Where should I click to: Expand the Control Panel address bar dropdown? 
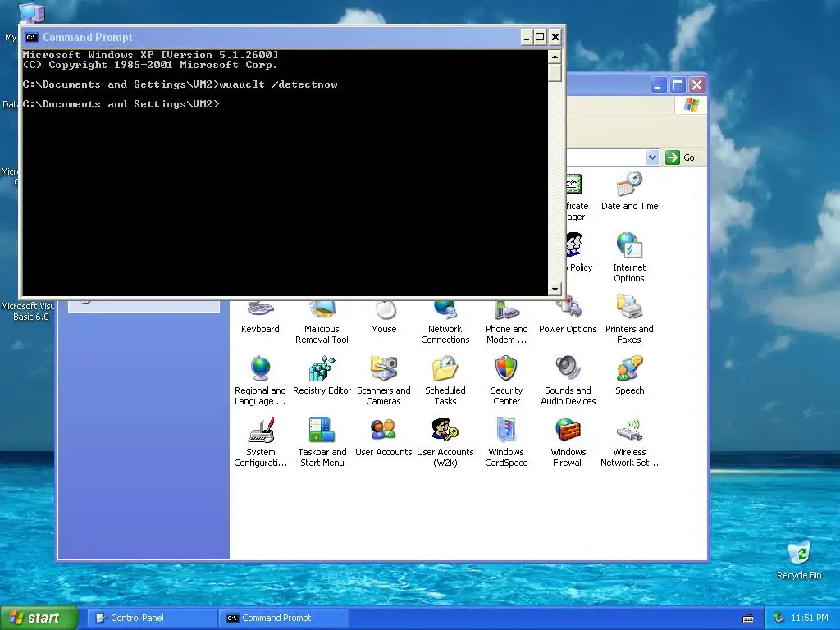coord(652,157)
